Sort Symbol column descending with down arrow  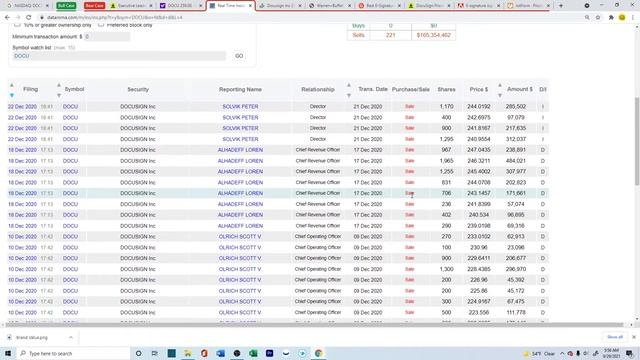coord(59,95)
